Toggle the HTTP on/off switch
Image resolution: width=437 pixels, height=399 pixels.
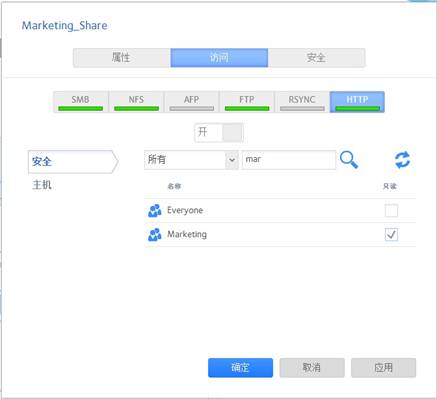pos(219,133)
